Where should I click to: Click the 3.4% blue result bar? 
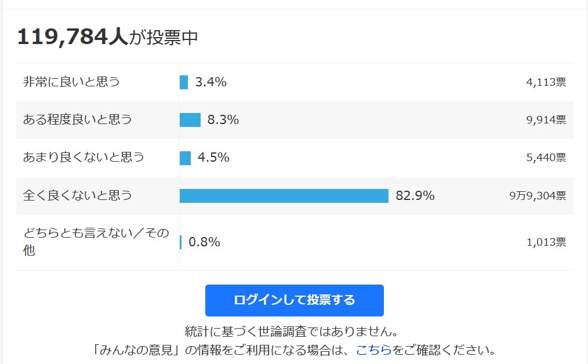pyautogui.click(x=184, y=82)
